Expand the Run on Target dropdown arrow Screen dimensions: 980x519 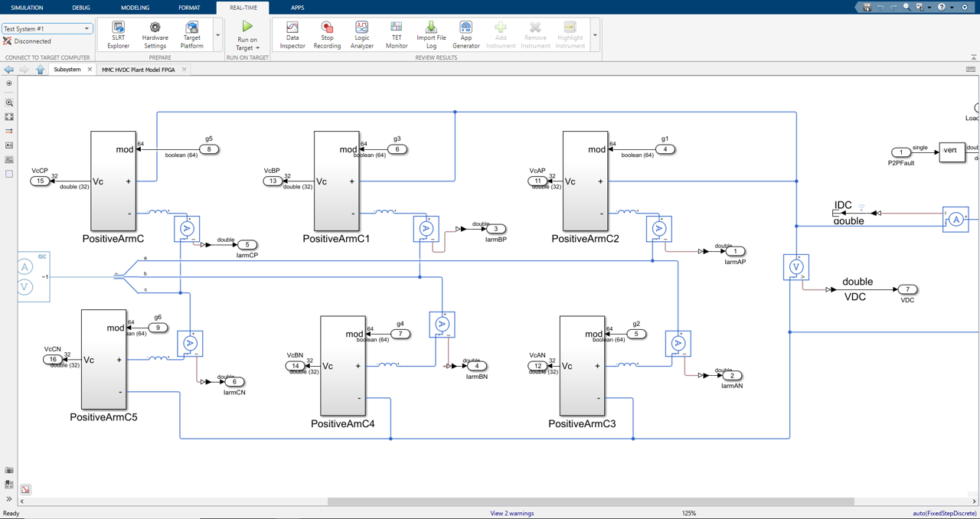tap(258, 48)
